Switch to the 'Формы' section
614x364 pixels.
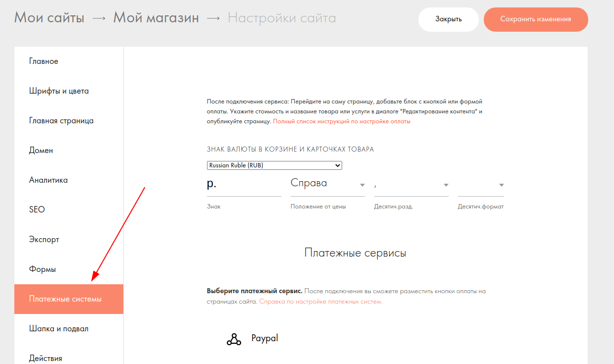[43, 269]
